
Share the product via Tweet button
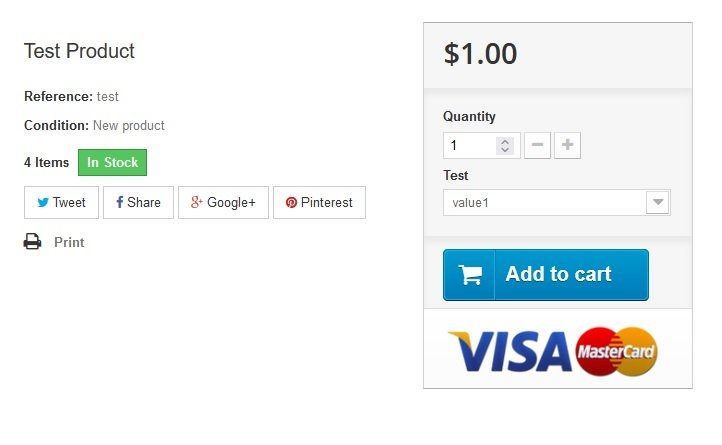(x=61, y=202)
